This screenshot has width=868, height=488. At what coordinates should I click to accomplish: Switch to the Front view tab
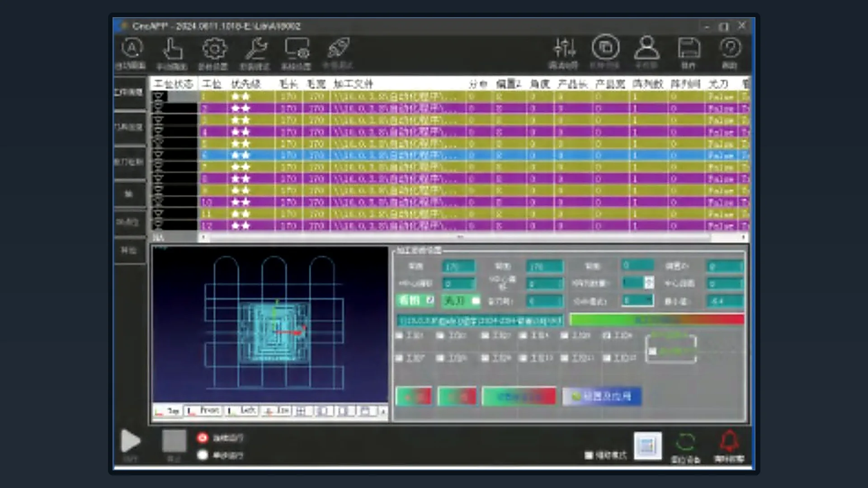(203, 411)
